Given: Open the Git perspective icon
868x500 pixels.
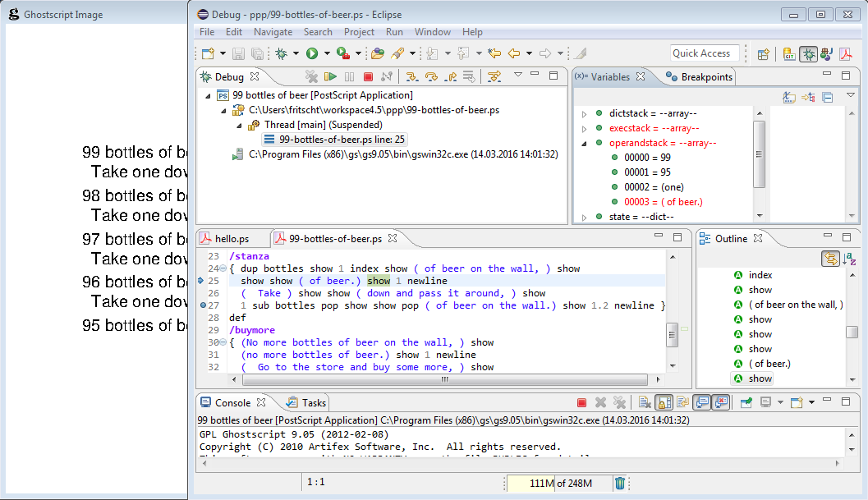Looking at the screenshot, I should (x=789, y=53).
